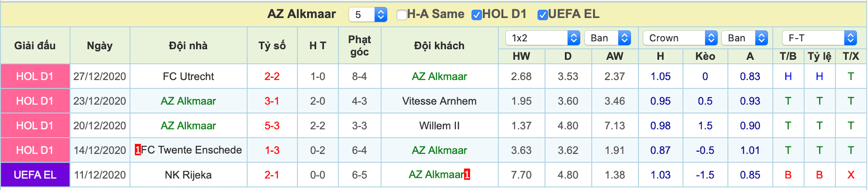The height and width of the screenshot is (190, 868).
Task: Open the Vitesse Arnhem team link
Action: (439, 101)
